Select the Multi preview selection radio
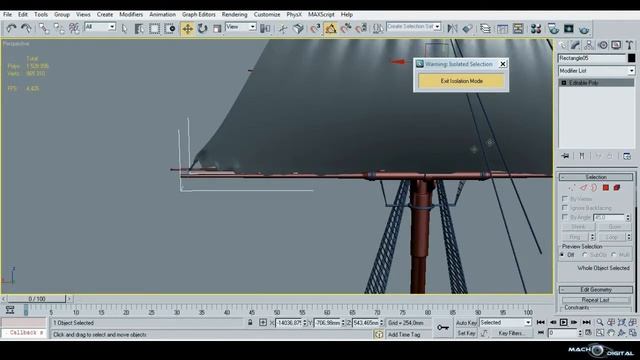 pyautogui.click(x=613, y=255)
